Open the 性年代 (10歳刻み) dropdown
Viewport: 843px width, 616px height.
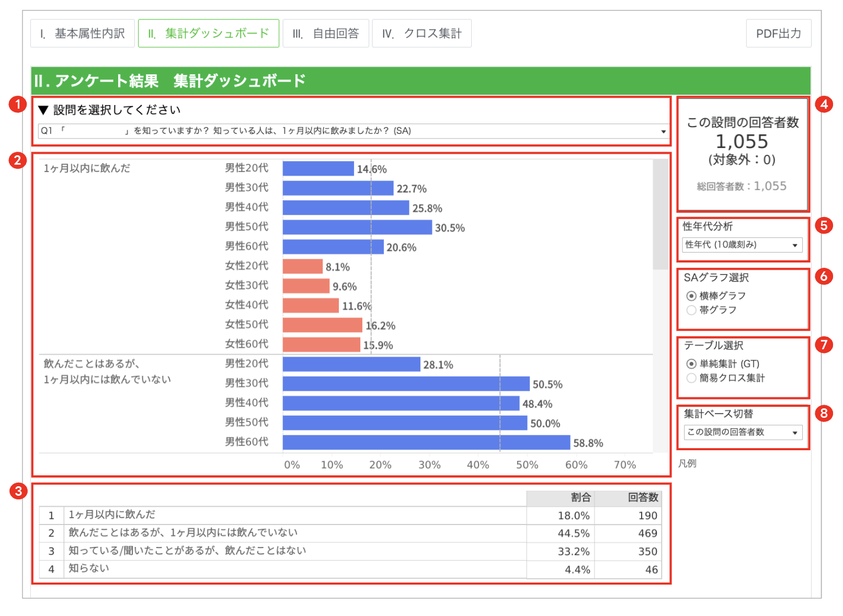click(742, 245)
